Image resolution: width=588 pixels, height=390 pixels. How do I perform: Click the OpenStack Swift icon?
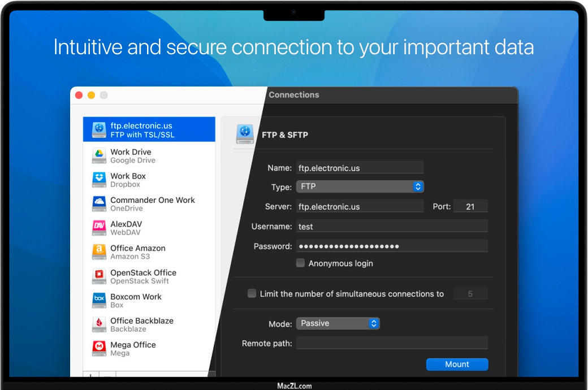[x=99, y=276]
